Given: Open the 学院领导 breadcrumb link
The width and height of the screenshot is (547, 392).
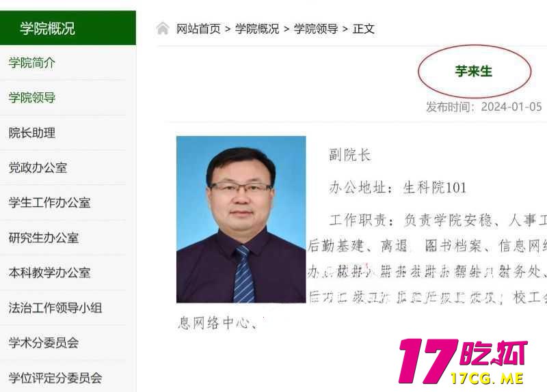Looking at the screenshot, I should coord(316,29).
